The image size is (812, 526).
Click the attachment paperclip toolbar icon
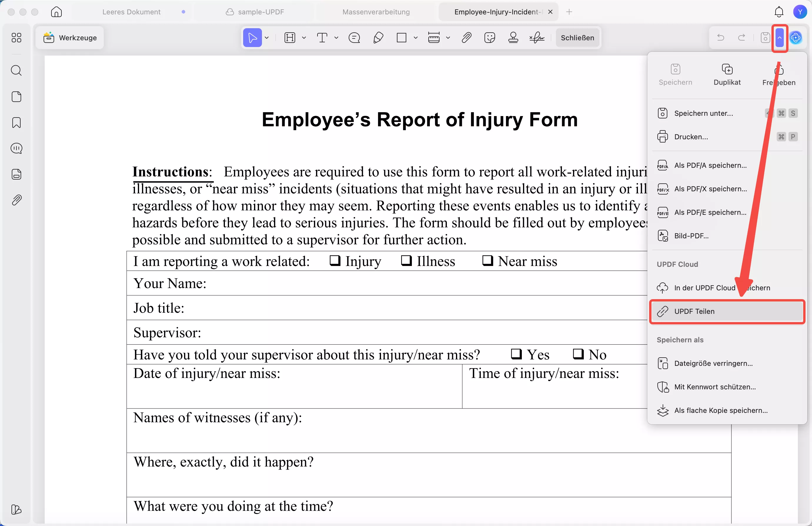pos(466,38)
